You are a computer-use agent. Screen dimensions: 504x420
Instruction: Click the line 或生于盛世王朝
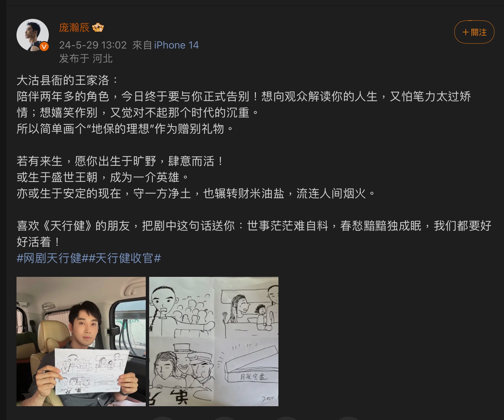point(103,177)
